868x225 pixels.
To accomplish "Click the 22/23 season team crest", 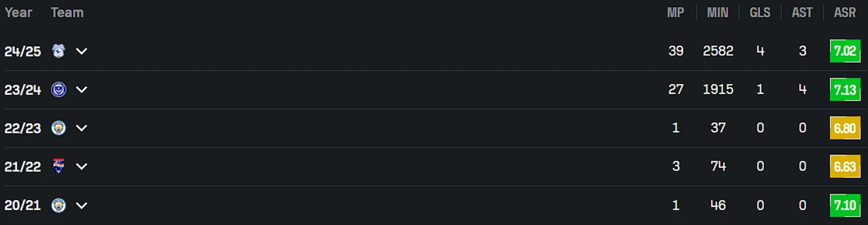I will pyautogui.click(x=58, y=128).
